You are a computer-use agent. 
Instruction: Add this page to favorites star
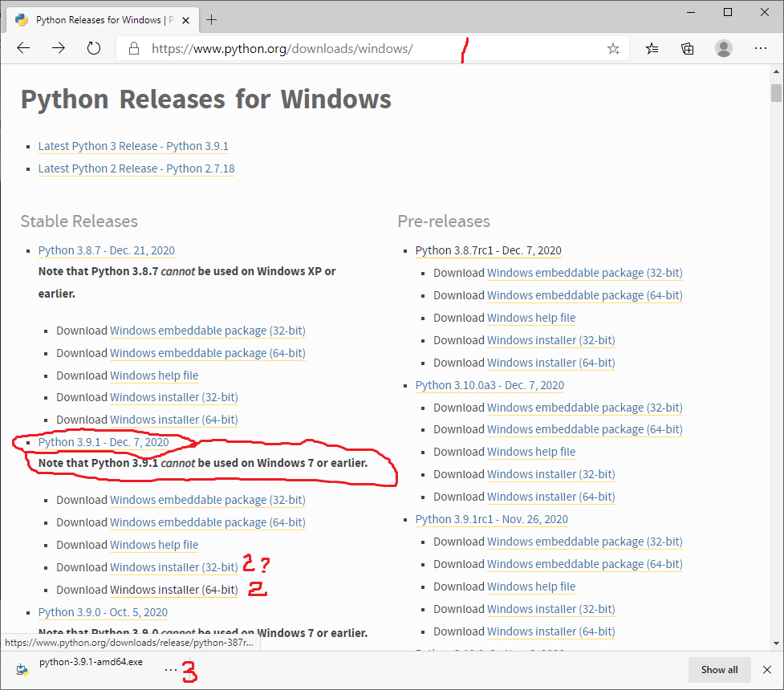point(613,48)
